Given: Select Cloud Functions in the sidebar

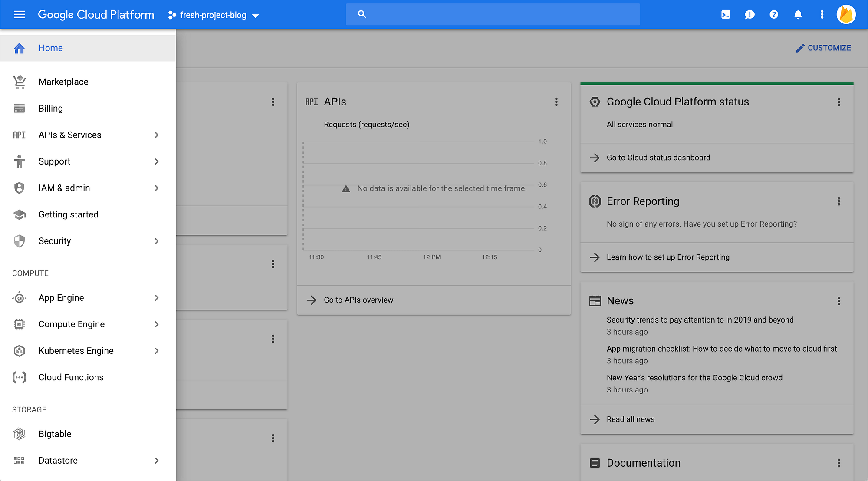Looking at the screenshot, I should pos(71,377).
